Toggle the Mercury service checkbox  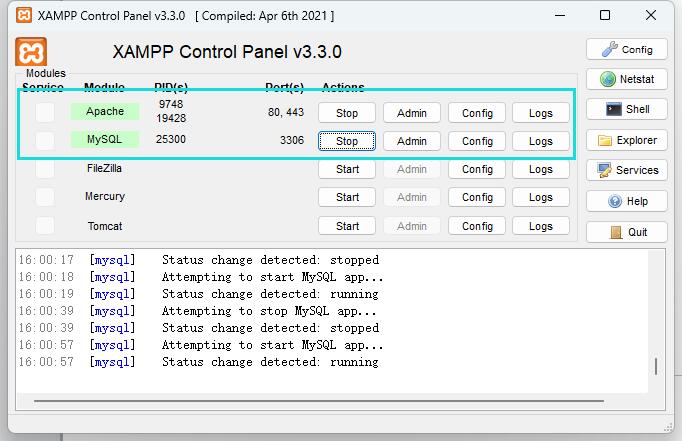pyautogui.click(x=45, y=197)
